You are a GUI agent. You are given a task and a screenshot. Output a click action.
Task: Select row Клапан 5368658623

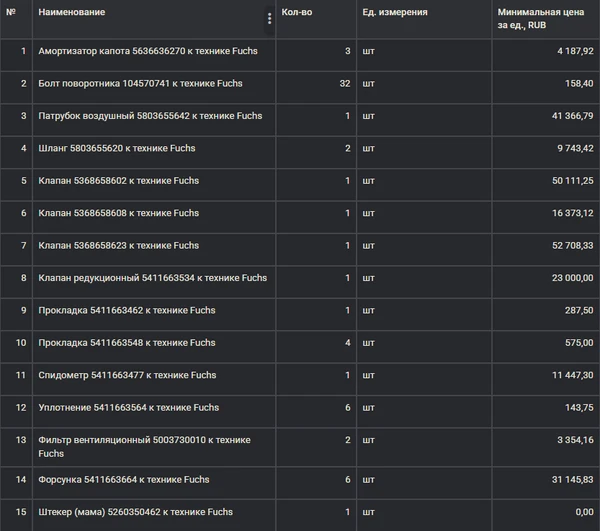300,249
